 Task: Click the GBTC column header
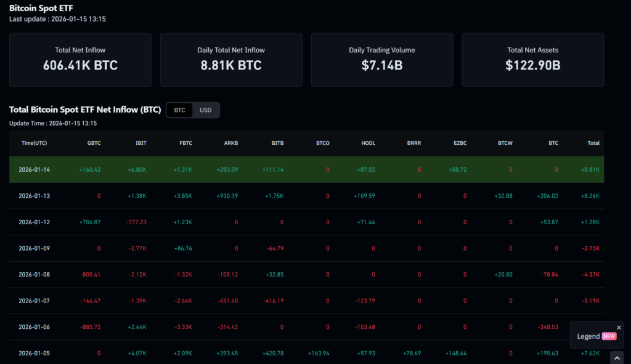94,143
